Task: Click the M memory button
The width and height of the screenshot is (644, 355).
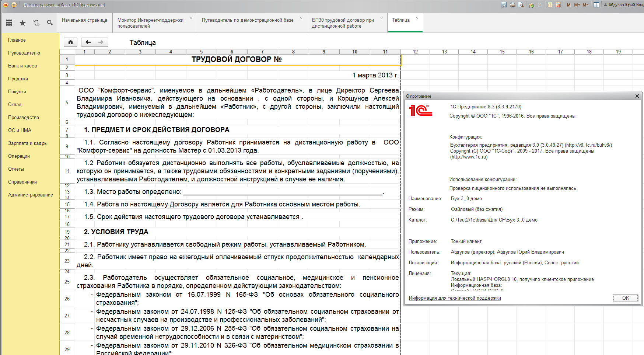Action: 568,5
